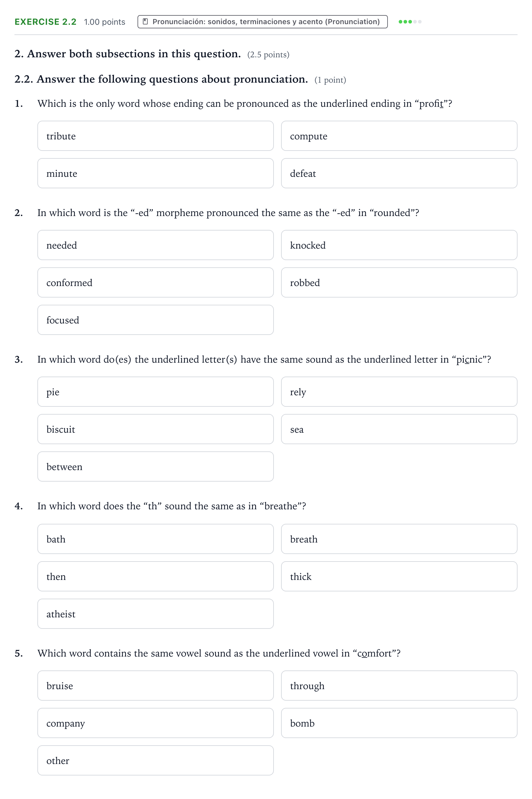This screenshot has width=532, height=799.
Task: Pick the "defeat" option
Action: pos(399,173)
